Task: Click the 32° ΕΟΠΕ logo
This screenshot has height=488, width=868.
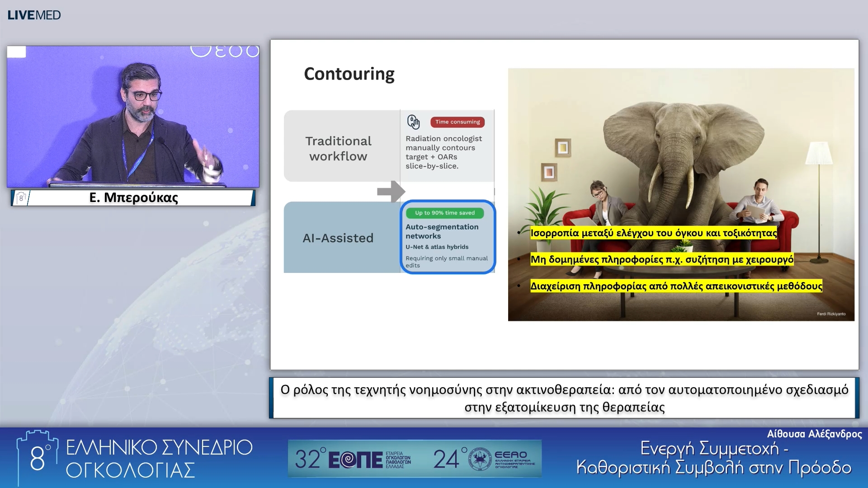Action: pyautogui.click(x=353, y=459)
